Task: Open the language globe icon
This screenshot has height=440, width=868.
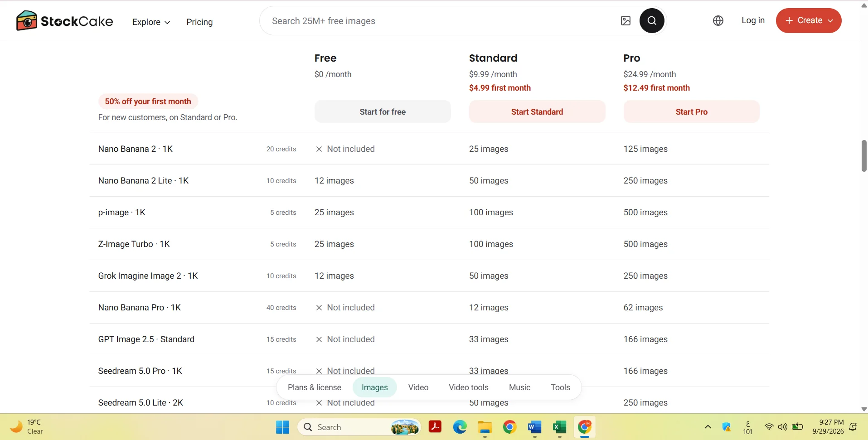Action: pos(718,21)
